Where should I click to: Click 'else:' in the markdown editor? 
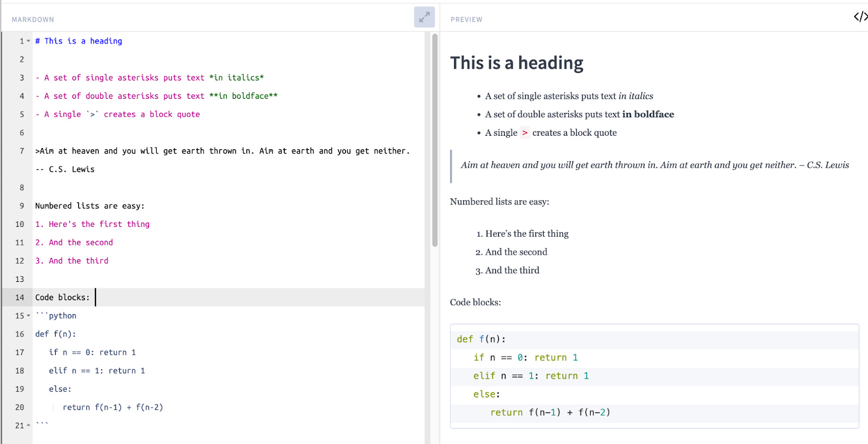click(60, 389)
